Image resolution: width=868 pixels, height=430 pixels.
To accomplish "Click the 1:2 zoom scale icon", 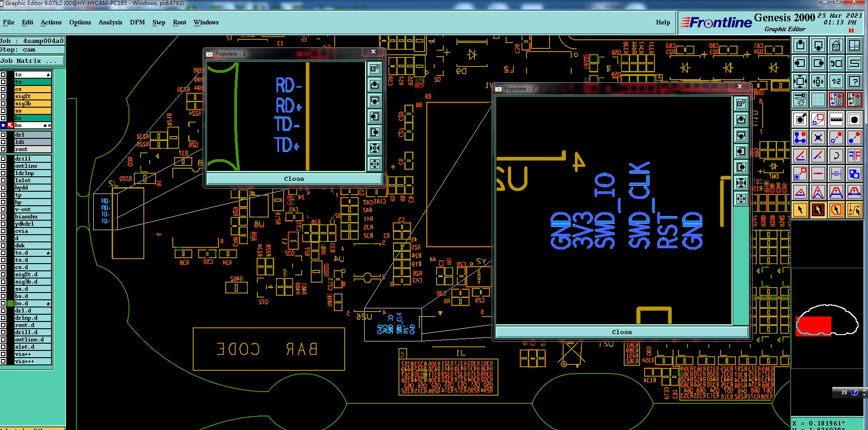I will coord(836,81).
